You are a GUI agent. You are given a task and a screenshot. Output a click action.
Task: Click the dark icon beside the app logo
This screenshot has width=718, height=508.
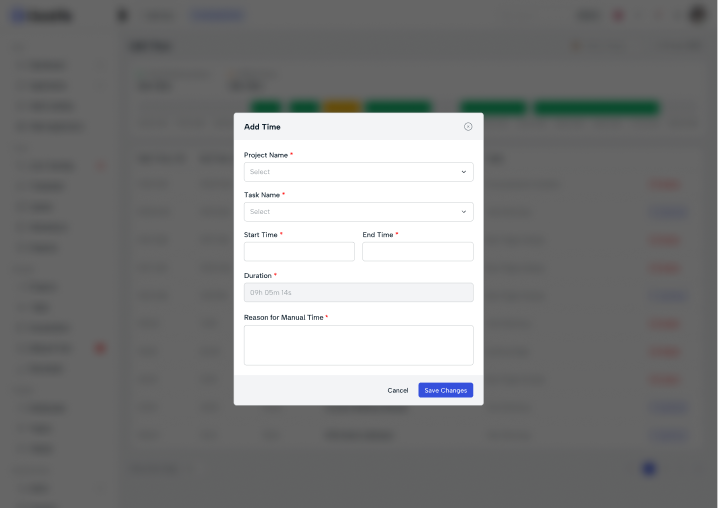point(122,15)
